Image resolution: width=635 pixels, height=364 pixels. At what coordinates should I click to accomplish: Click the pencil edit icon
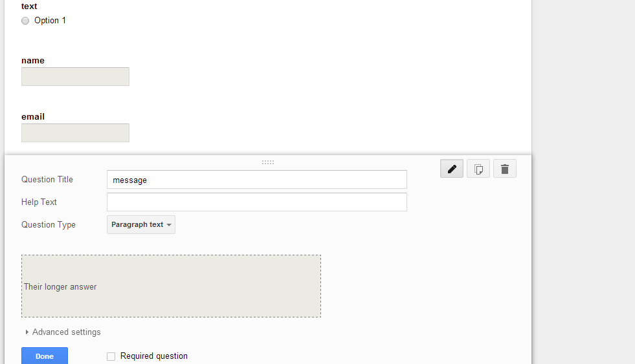(x=452, y=169)
